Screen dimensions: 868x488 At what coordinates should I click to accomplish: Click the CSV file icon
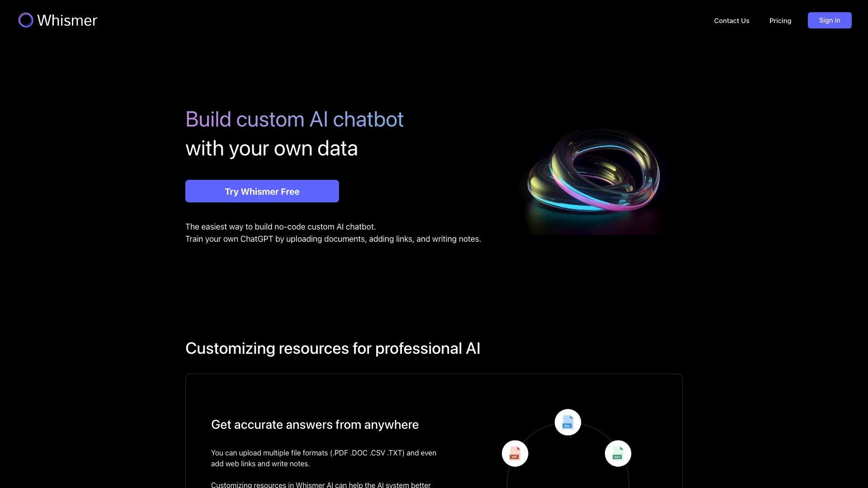(x=618, y=453)
